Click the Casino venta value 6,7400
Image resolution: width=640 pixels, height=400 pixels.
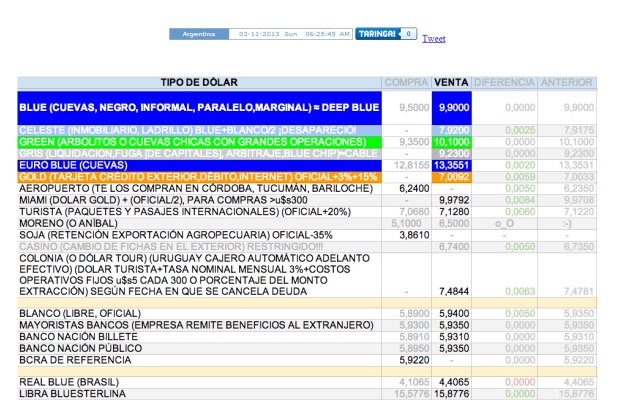pyautogui.click(x=454, y=247)
